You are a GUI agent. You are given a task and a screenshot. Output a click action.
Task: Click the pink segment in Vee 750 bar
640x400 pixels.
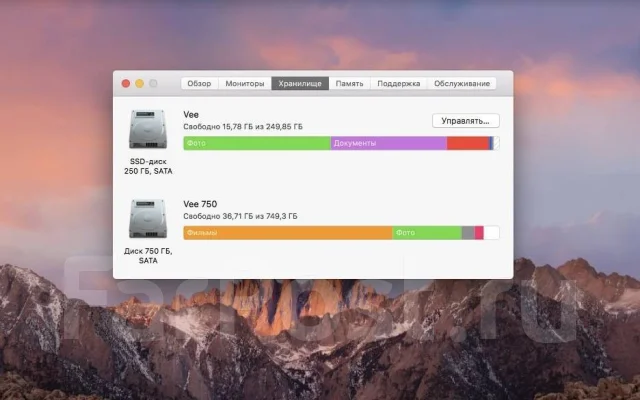coord(479,233)
